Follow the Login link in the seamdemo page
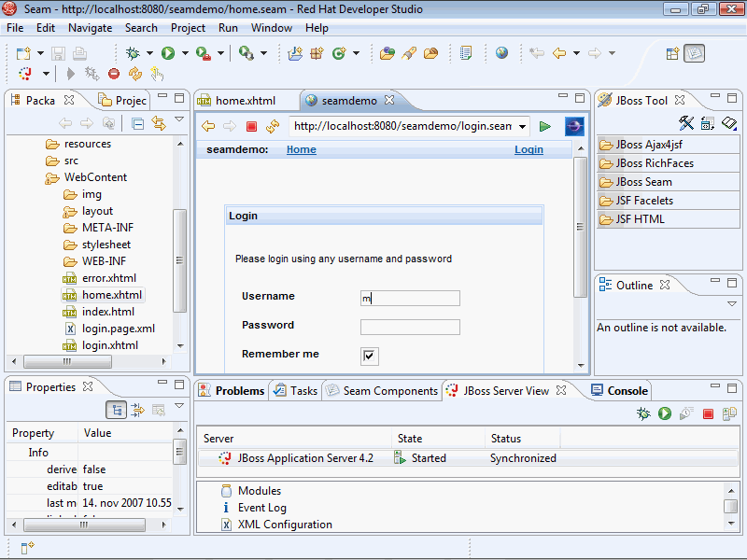Image resolution: width=747 pixels, height=560 pixels. pyautogui.click(x=529, y=149)
